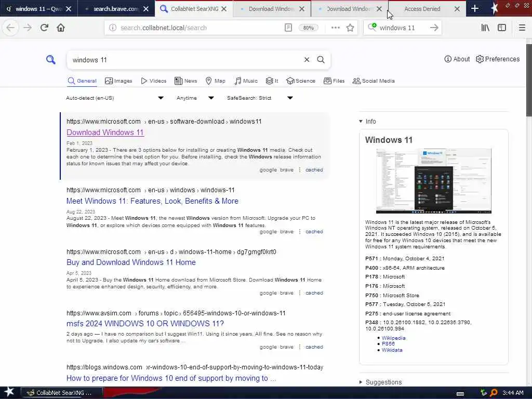
Task: Switch to Map search category
Action: point(216,81)
